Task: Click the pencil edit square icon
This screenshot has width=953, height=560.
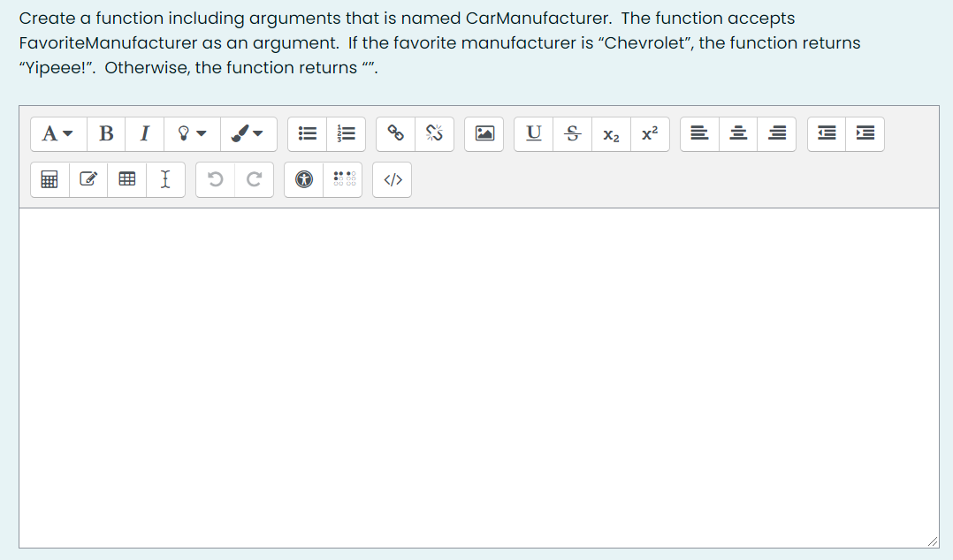Action: coord(88,180)
